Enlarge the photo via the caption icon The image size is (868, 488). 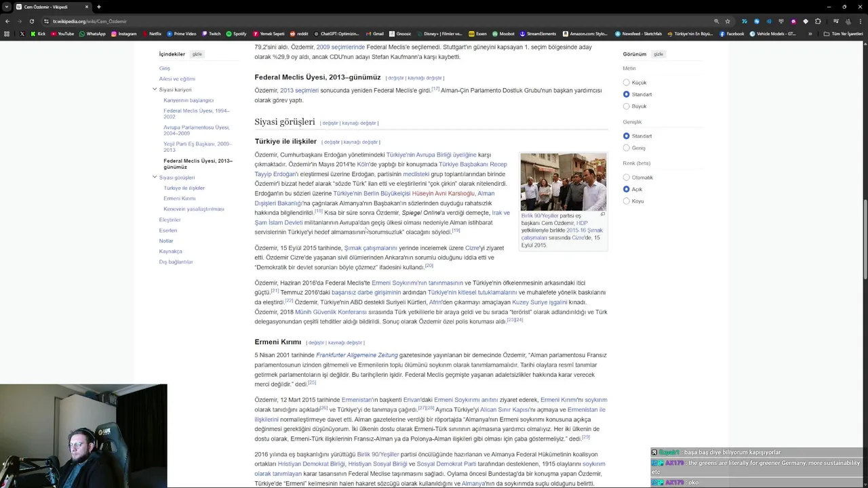coord(602,214)
